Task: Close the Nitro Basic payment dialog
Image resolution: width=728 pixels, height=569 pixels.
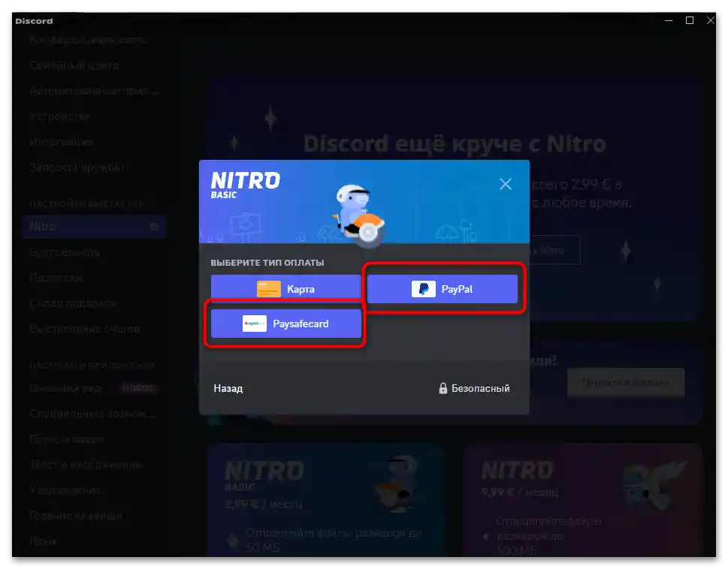Action: 506,184
